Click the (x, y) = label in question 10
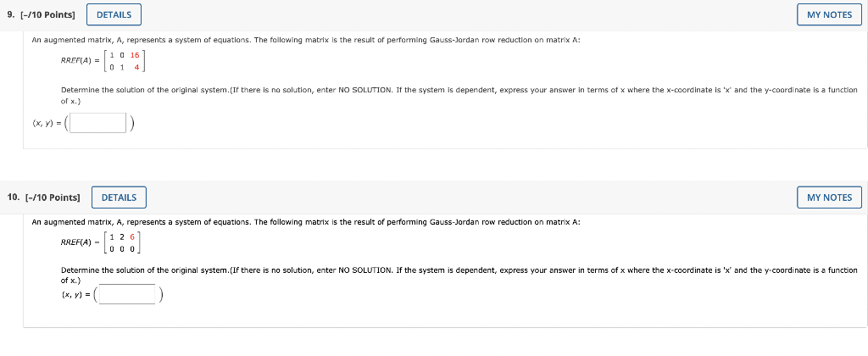868x356 pixels. click(75, 295)
